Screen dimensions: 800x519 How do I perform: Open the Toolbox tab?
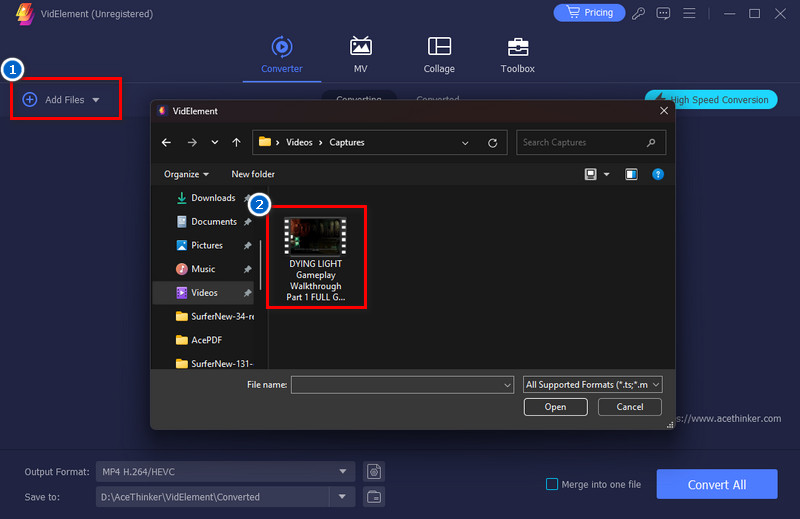coord(517,55)
